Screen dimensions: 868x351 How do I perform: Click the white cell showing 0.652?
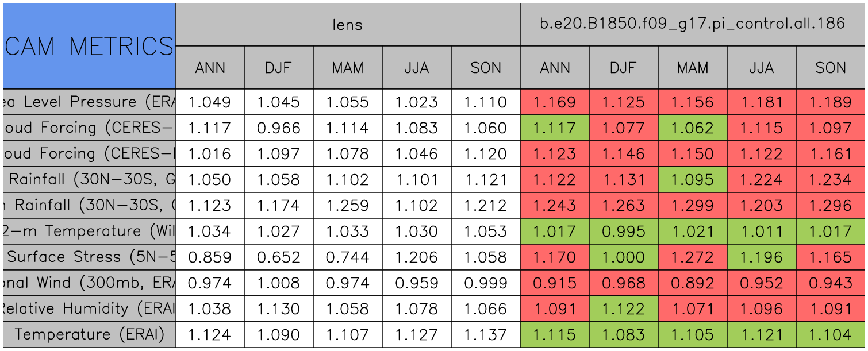click(278, 257)
